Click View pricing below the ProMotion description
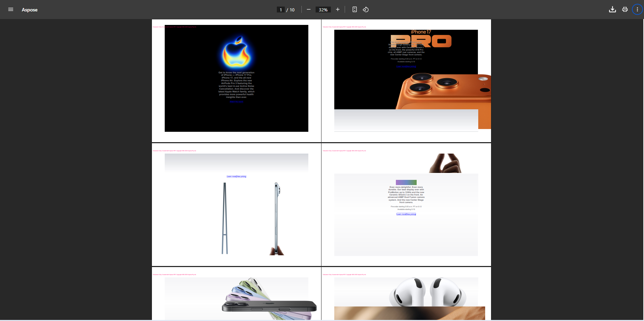This screenshot has width=644, height=321. [x=411, y=214]
